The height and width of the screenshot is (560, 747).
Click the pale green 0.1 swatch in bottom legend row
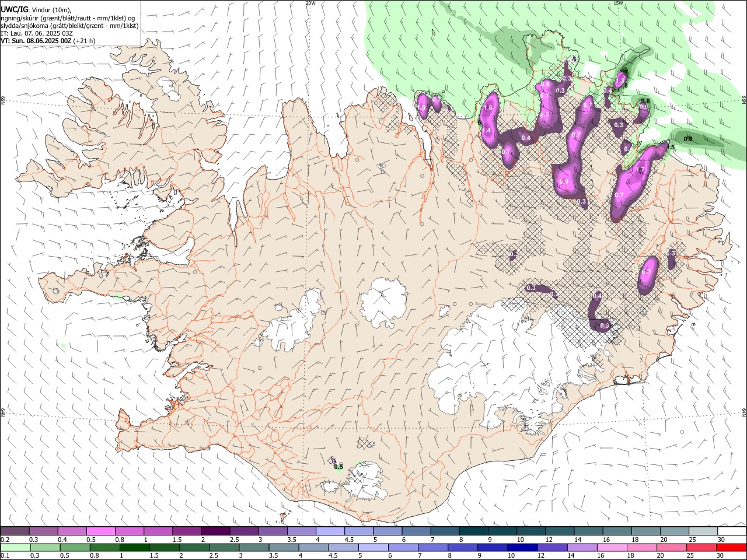pos(15,547)
